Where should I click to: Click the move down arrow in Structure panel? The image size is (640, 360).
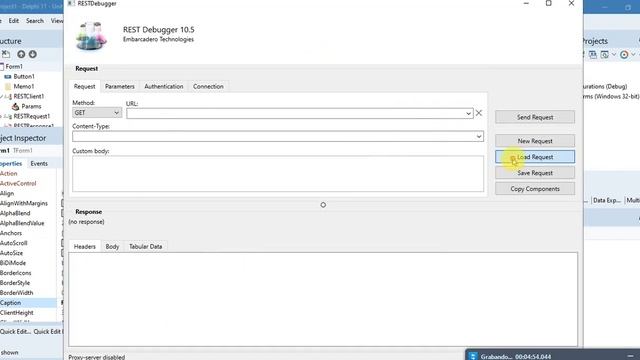(x=33, y=54)
